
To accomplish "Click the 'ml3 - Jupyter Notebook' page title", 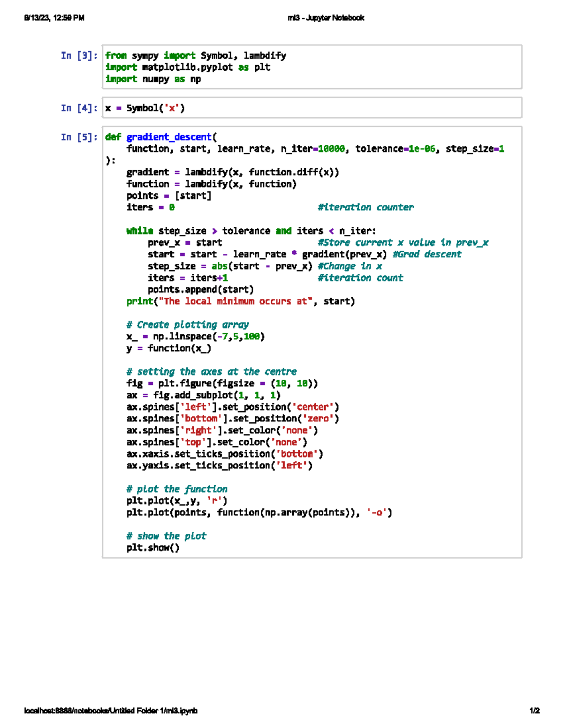I will [326, 18].
